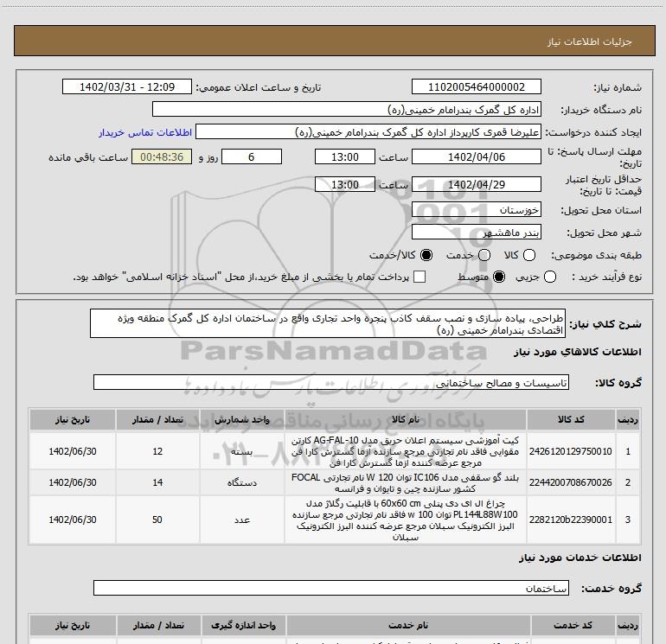Click the deadline hour field beside 1402/04/06

point(345,156)
